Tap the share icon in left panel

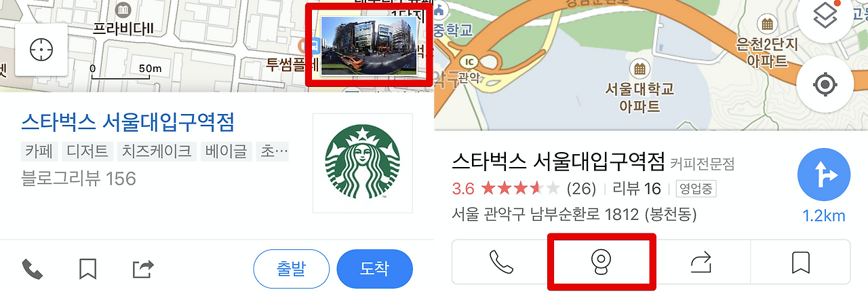142,270
